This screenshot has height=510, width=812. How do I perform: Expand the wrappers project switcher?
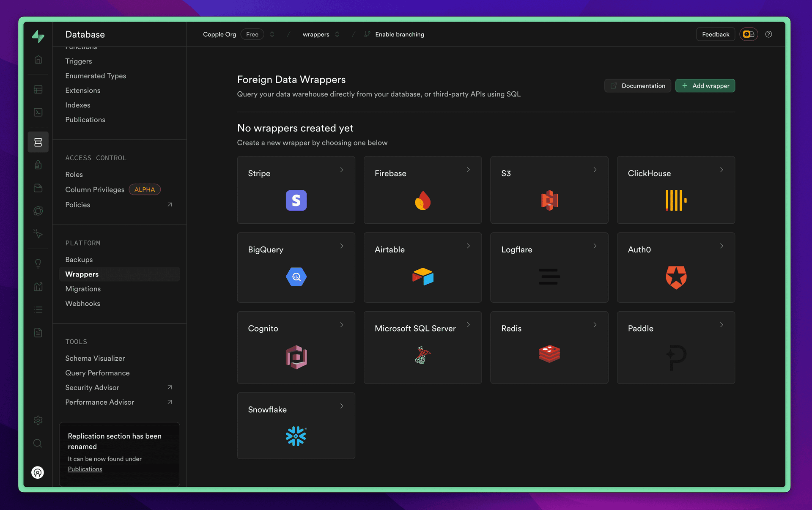337,34
